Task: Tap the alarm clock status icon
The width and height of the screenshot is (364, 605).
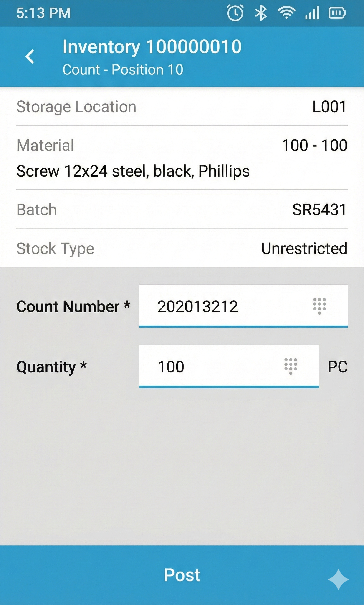Action: (235, 13)
